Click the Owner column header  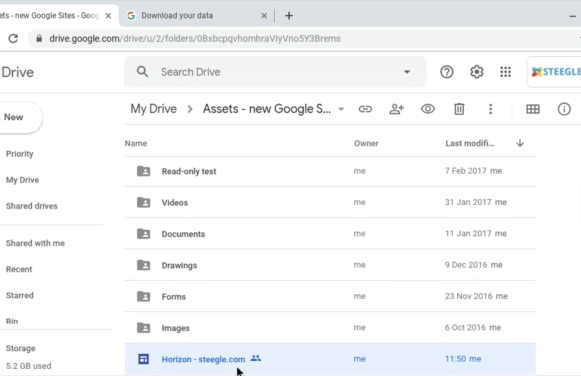(x=366, y=143)
